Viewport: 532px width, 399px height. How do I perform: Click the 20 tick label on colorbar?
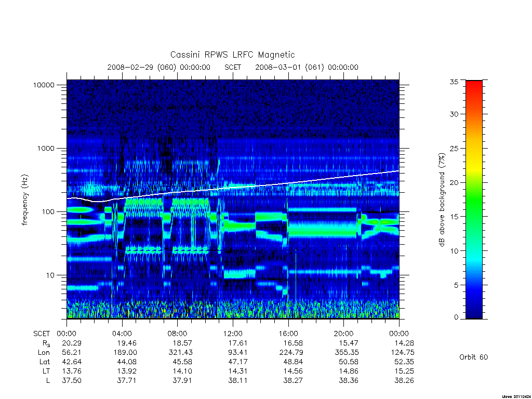coord(454,182)
